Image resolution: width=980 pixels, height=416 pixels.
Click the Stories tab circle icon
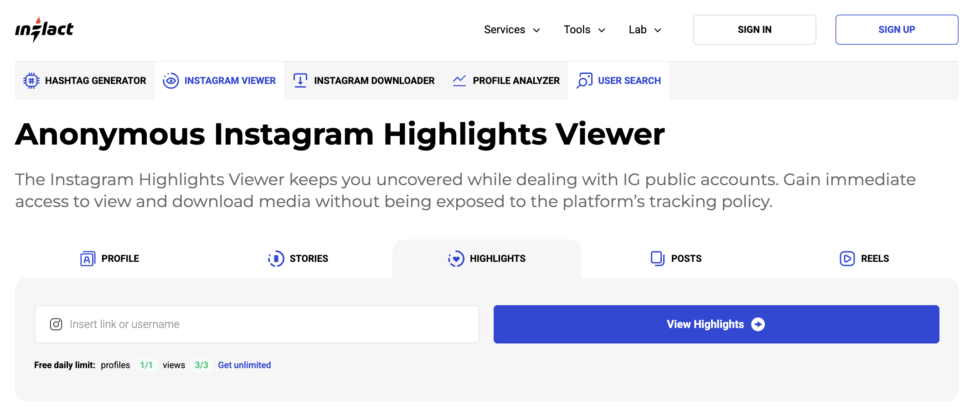(276, 259)
